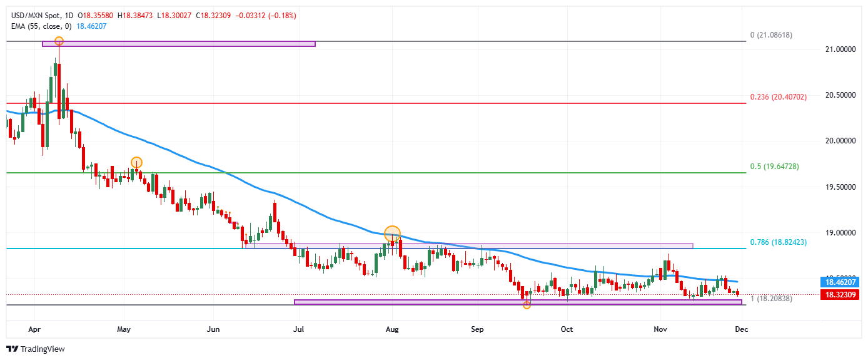Select the 0.5 (19.64728) Fibonacci label
Viewport: 868px width, 360px height.
click(774, 167)
